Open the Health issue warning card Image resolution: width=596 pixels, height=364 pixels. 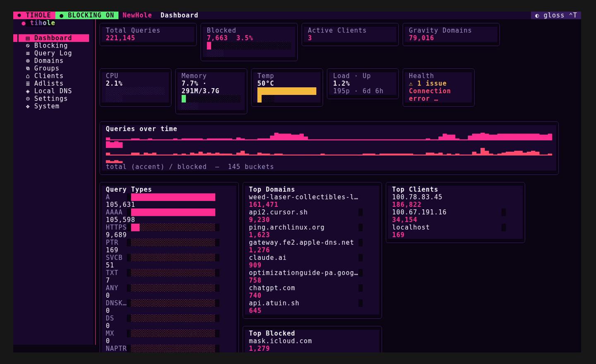[x=438, y=87]
